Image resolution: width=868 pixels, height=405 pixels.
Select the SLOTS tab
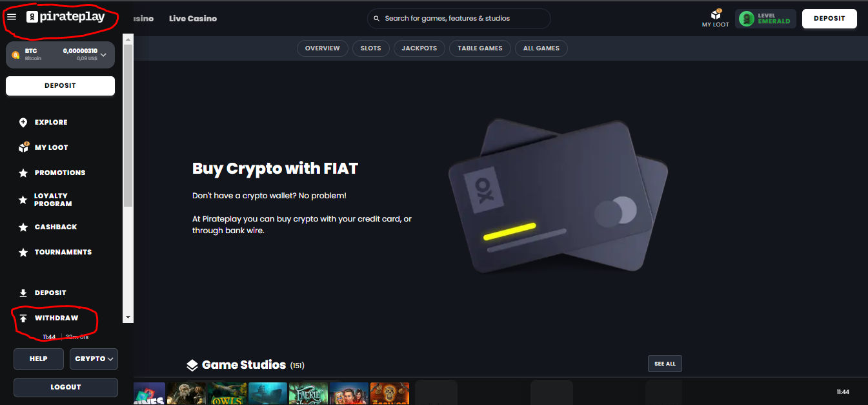[371, 48]
